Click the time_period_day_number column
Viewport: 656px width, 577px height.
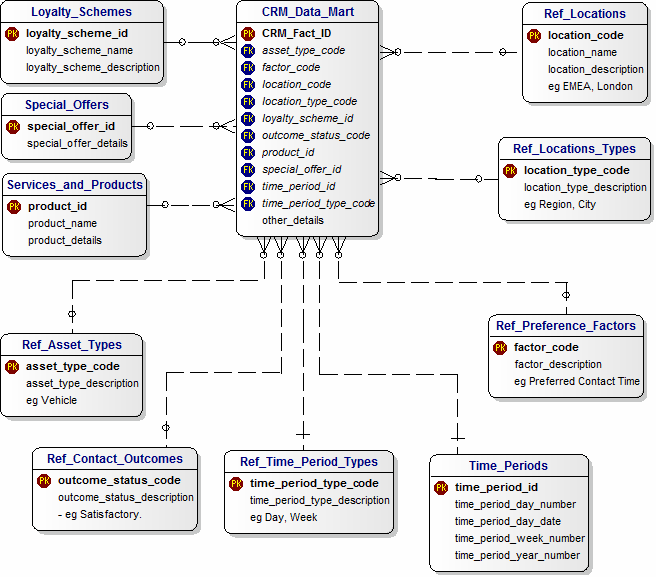(515, 505)
